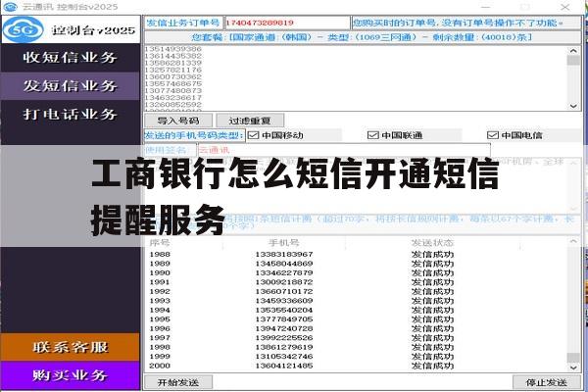This screenshot has width=588, height=392.
Task: Click phone number 13105342746
Action: coord(284,357)
